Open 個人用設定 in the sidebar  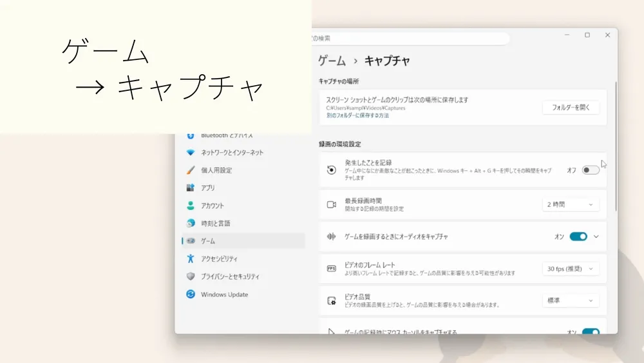(243, 170)
